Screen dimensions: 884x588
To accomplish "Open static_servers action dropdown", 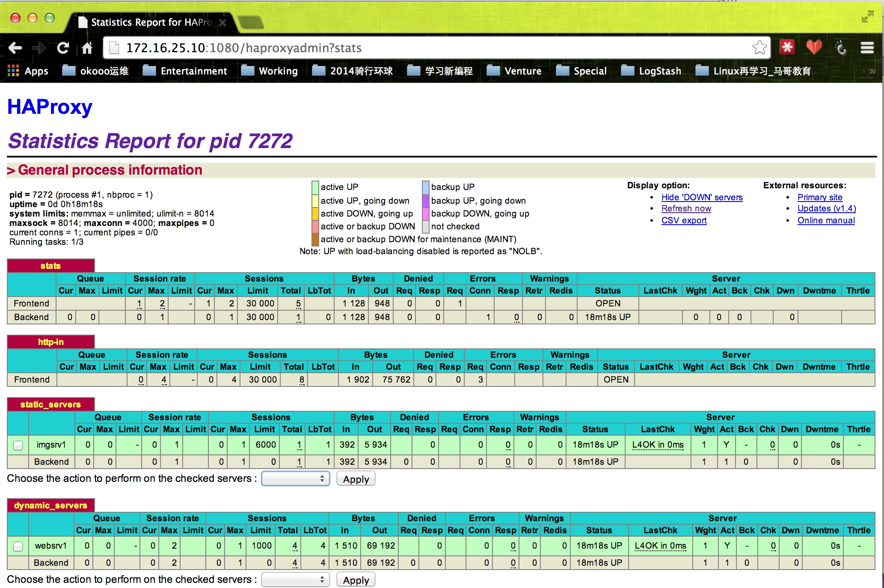I will point(295,479).
